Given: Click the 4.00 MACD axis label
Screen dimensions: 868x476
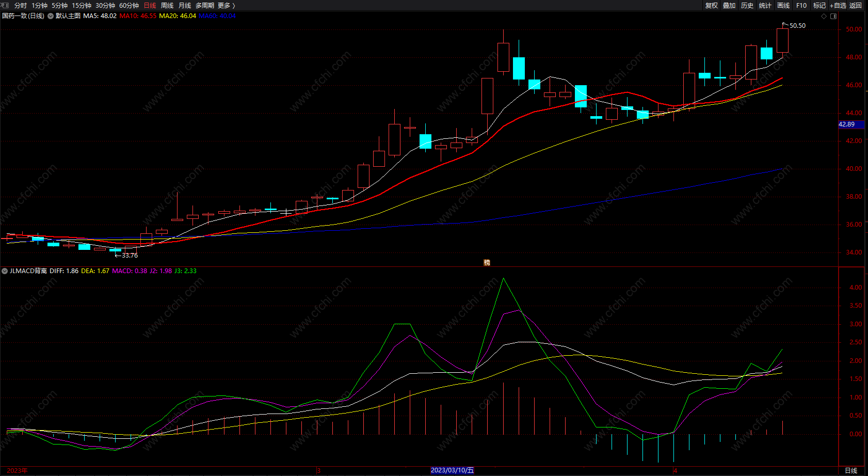Looking at the screenshot, I should pos(856,288).
